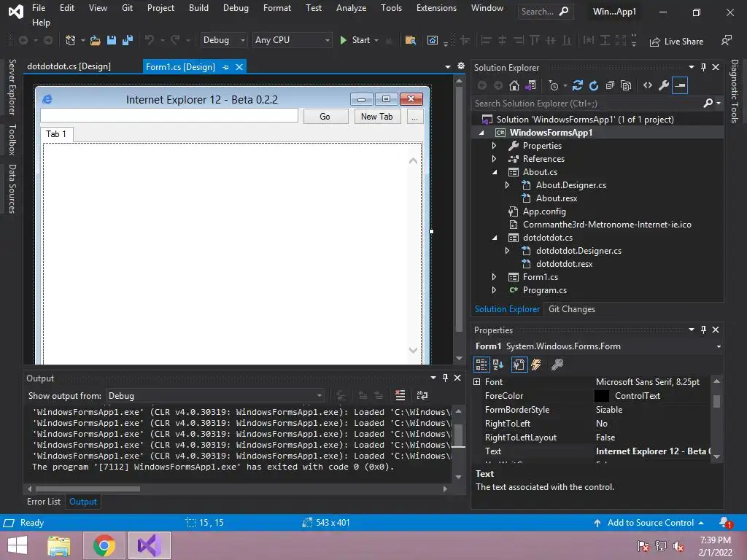Expand the Program.cs node
Viewport: 747px width, 560px height.
pos(494,290)
